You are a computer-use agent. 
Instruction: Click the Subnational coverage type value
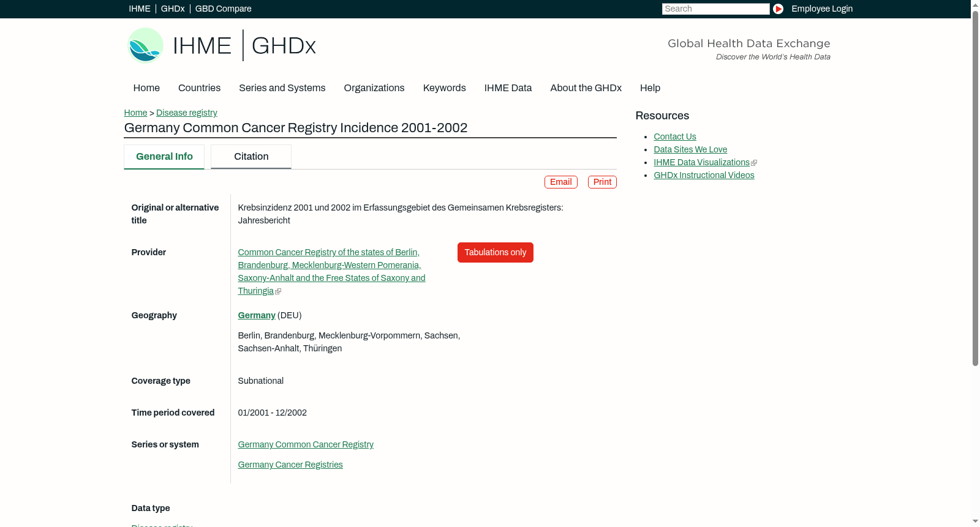[x=261, y=381]
